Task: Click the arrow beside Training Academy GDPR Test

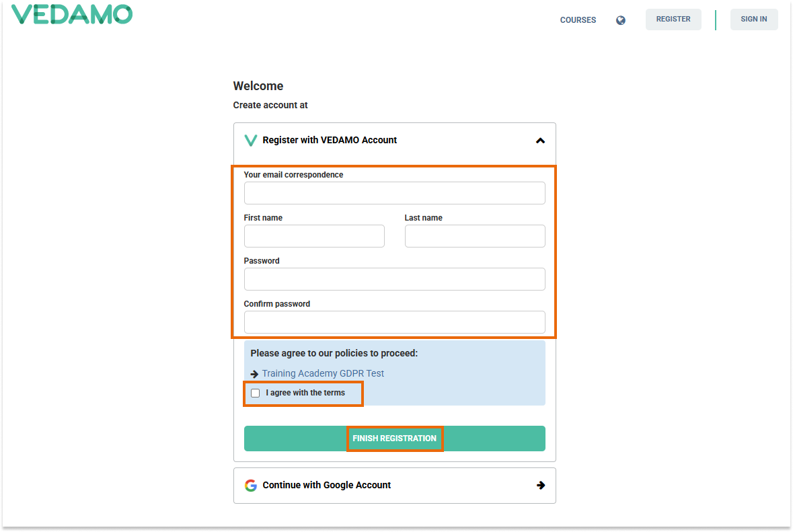Action: click(x=254, y=373)
